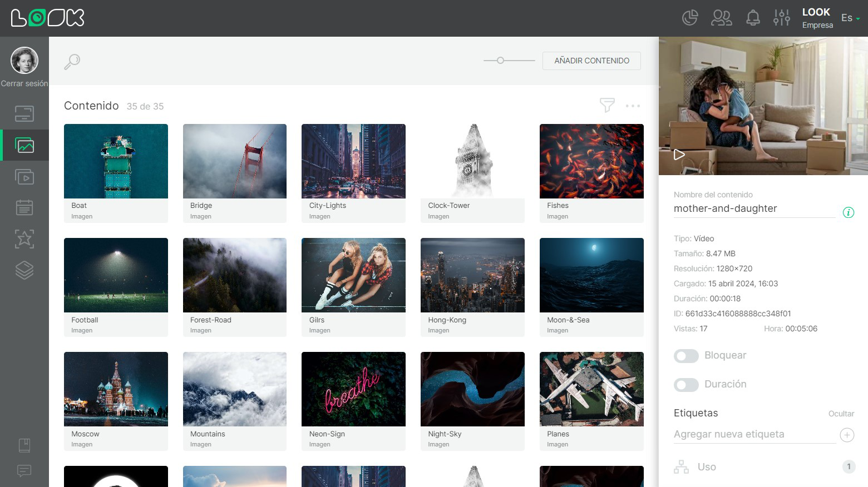868x487 pixels.
Task: Open the interactive star sidebar icon
Action: 24,239
